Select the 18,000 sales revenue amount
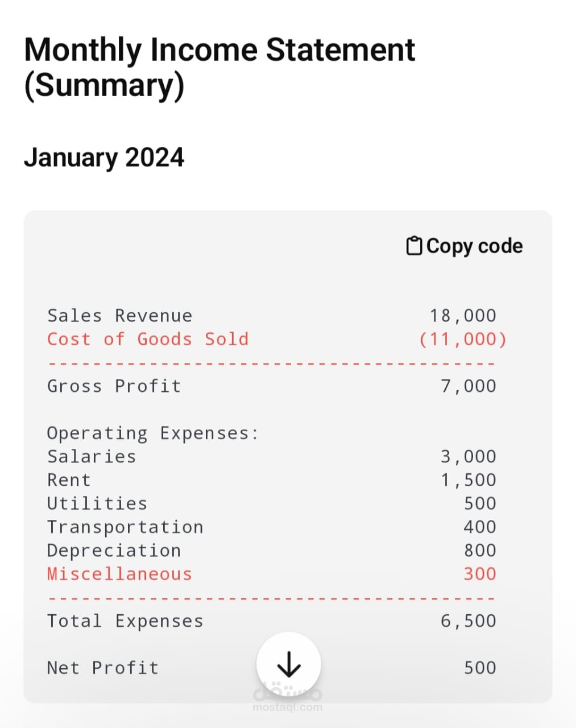576x728 pixels. tap(463, 316)
